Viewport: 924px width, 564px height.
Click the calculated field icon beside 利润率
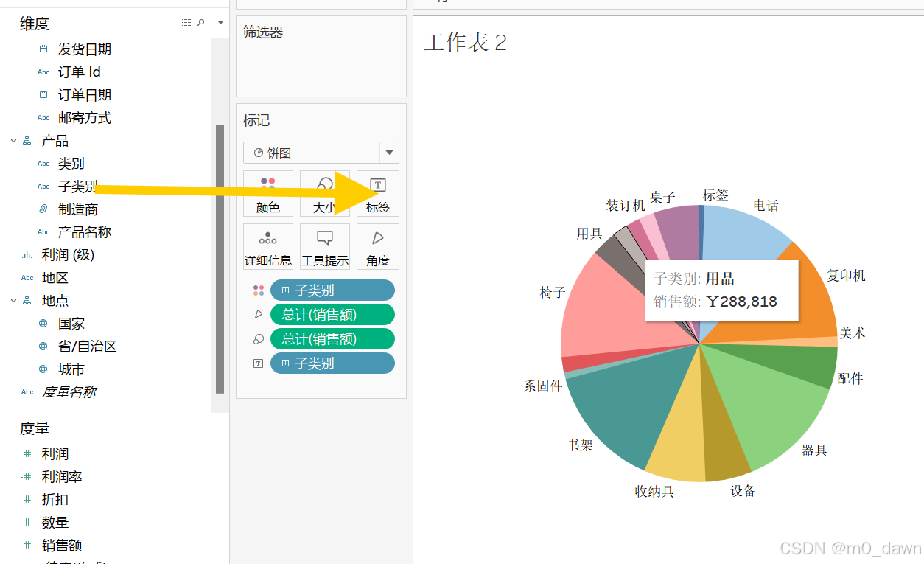(x=27, y=477)
